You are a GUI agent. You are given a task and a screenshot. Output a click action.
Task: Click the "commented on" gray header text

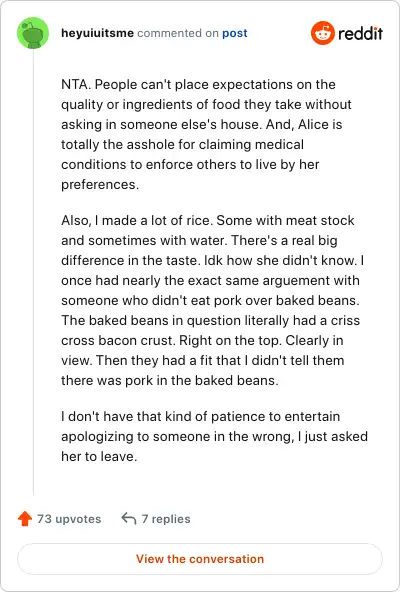(178, 33)
